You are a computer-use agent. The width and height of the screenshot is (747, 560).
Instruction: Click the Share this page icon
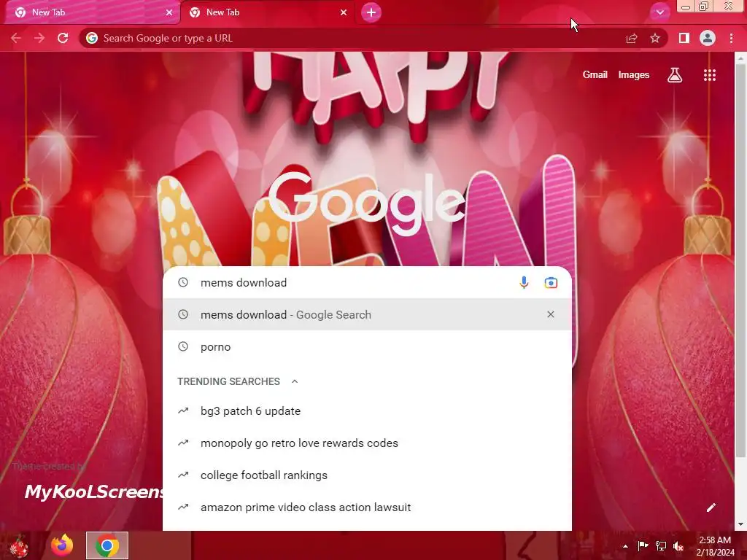point(632,38)
